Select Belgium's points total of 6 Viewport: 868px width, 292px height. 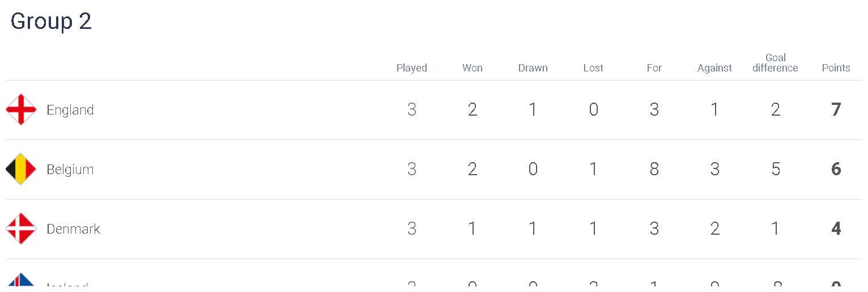[836, 169]
